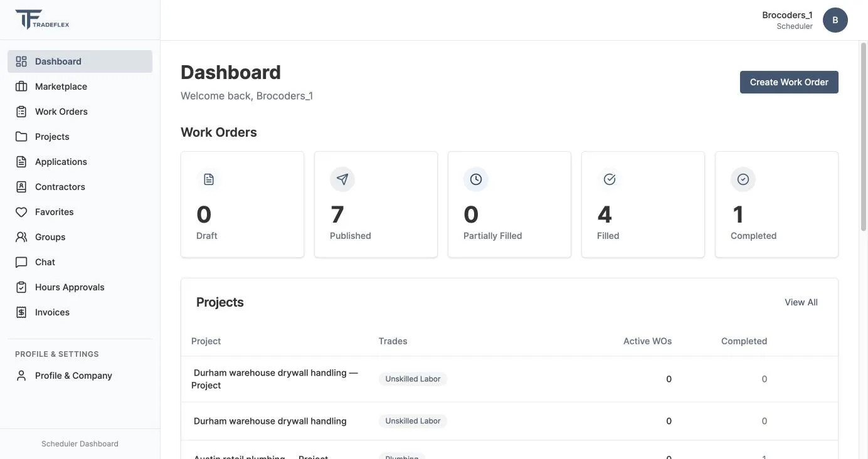Viewport: 868px width, 459px height.
Task: Click the Invoices dollar icon
Action: click(x=21, y=312)
